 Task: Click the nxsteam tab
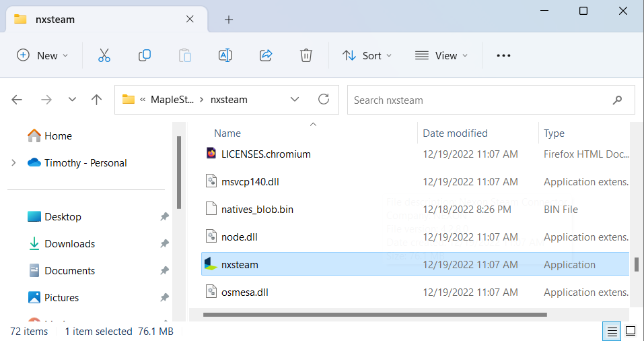click(x=107, y=19)
